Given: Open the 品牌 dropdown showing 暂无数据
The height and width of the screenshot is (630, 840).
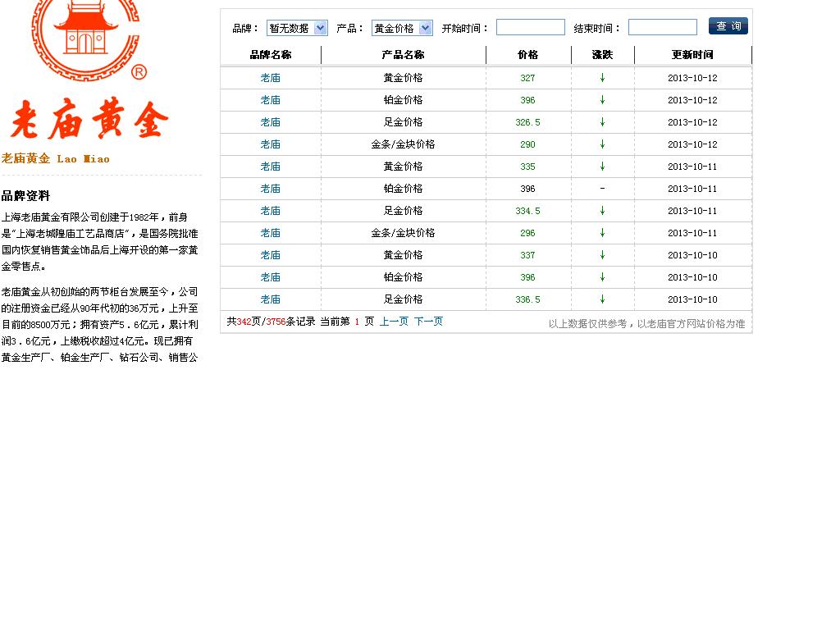Looking at the screenshot, I should click(x=297, y=28).
